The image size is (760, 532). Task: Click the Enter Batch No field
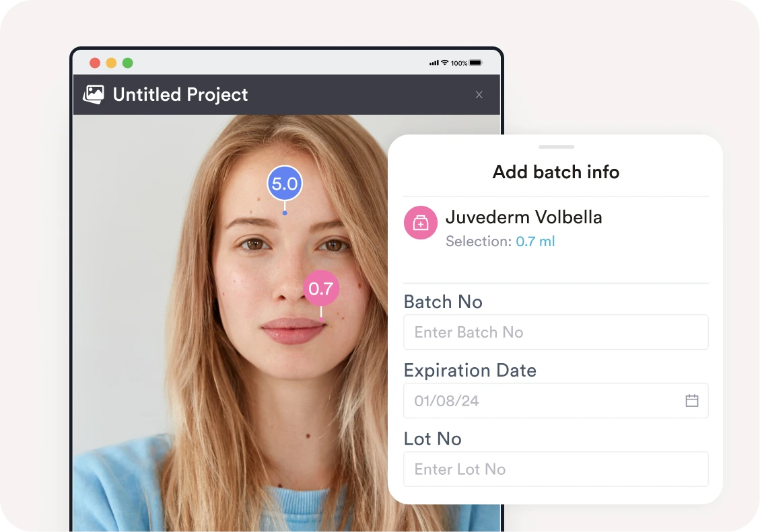[x=556, y=332]
